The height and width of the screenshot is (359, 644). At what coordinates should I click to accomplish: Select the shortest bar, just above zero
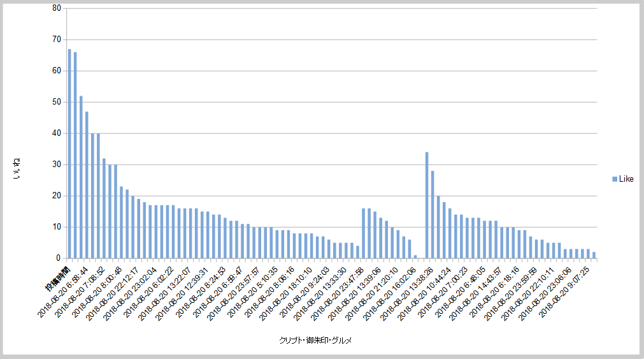click(415, 257)
